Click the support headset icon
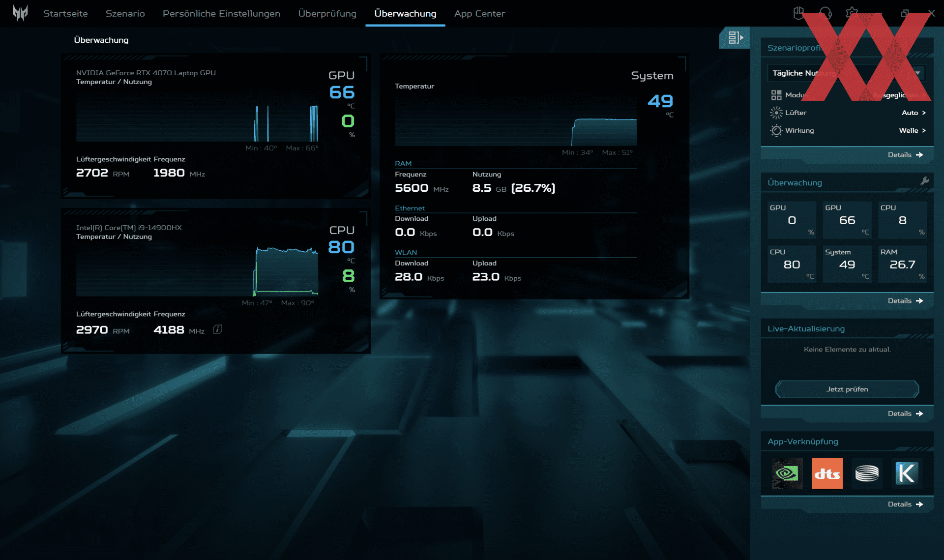Screen dimensions: 944x560 point(826,13)
